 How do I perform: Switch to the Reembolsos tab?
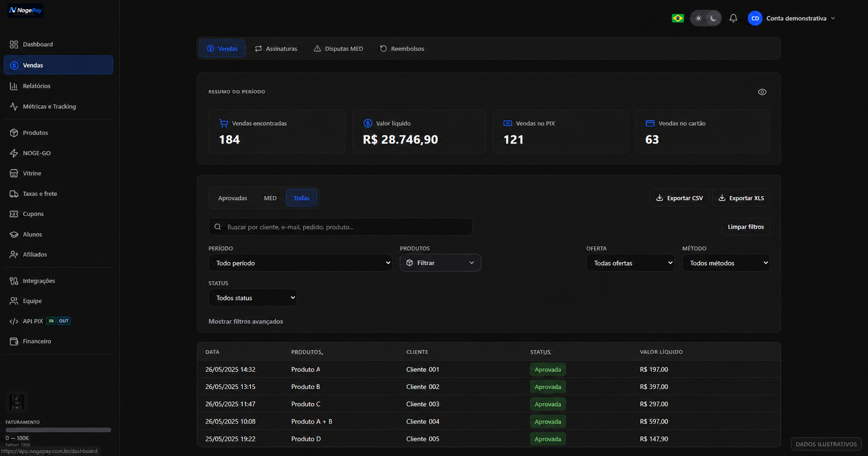402,49
